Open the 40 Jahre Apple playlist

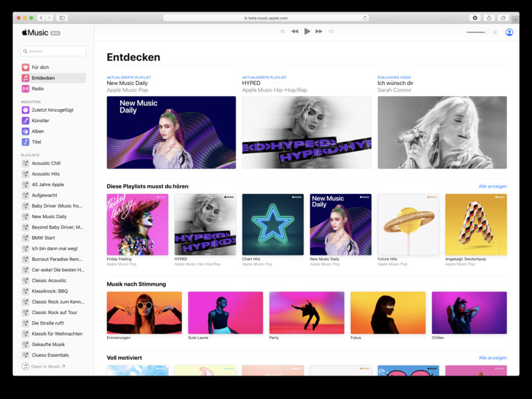click(53, 184)
